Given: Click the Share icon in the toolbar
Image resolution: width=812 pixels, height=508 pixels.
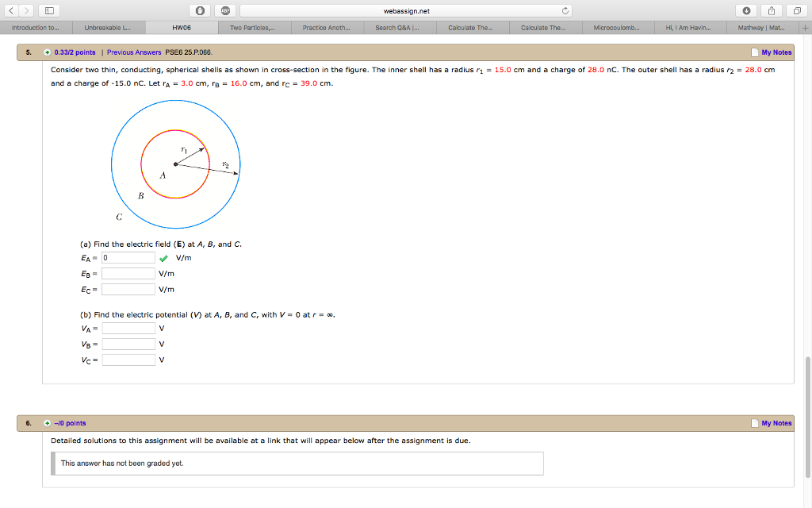Looking at the screenshot, I should pos(770,11).
